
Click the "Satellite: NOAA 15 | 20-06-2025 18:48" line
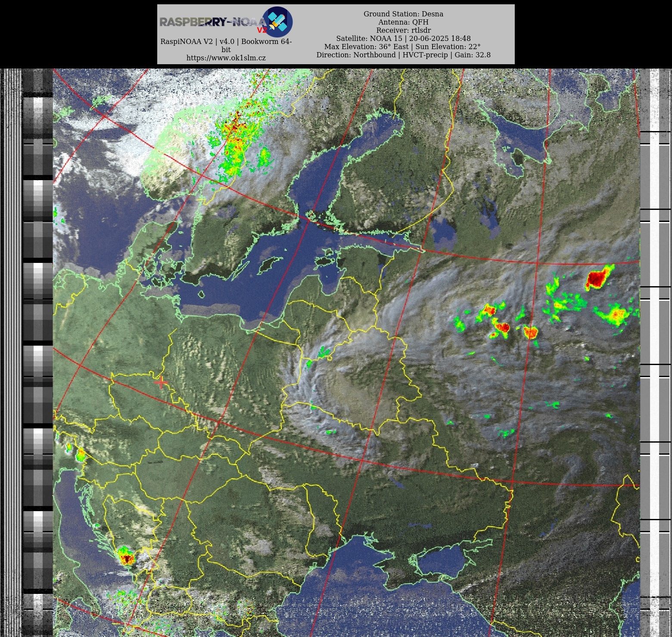(x=403, y=38)
